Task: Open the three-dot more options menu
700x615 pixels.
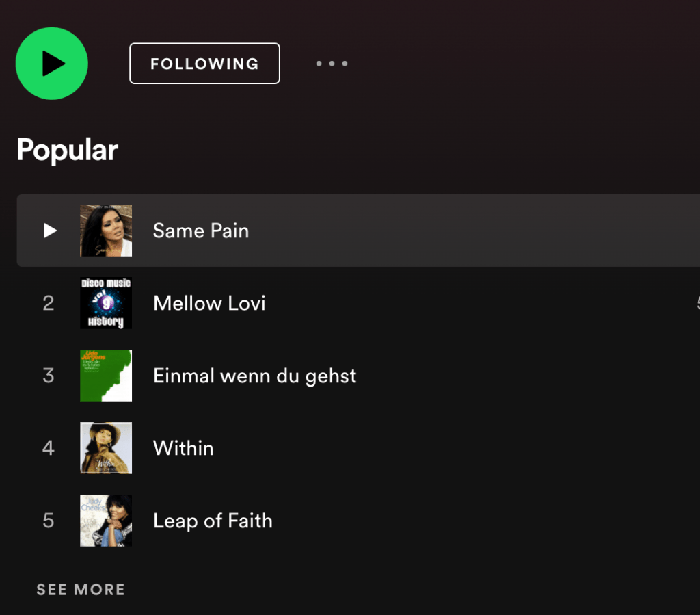Action: (x=332, y=64)
